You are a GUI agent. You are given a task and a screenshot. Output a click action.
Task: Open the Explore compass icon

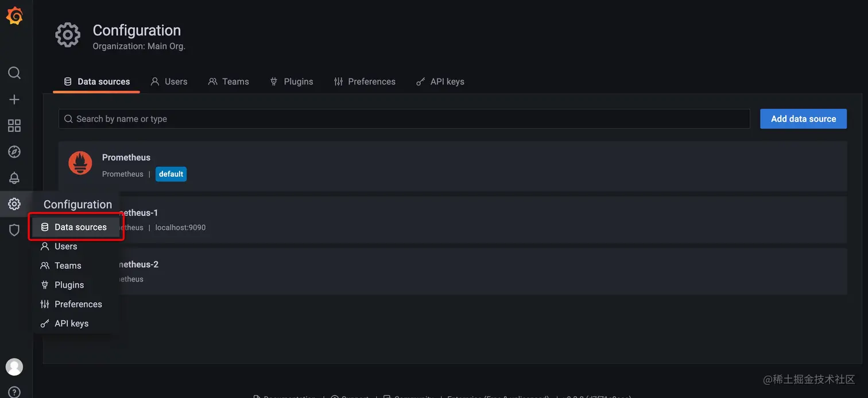pos(14,152)
